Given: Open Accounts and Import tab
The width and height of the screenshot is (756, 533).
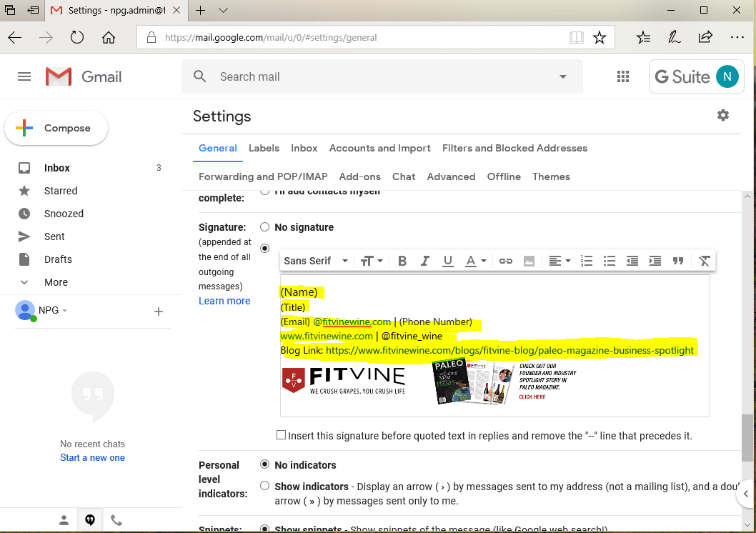Looking at the screenshot, I should click(x=380, y=149).
